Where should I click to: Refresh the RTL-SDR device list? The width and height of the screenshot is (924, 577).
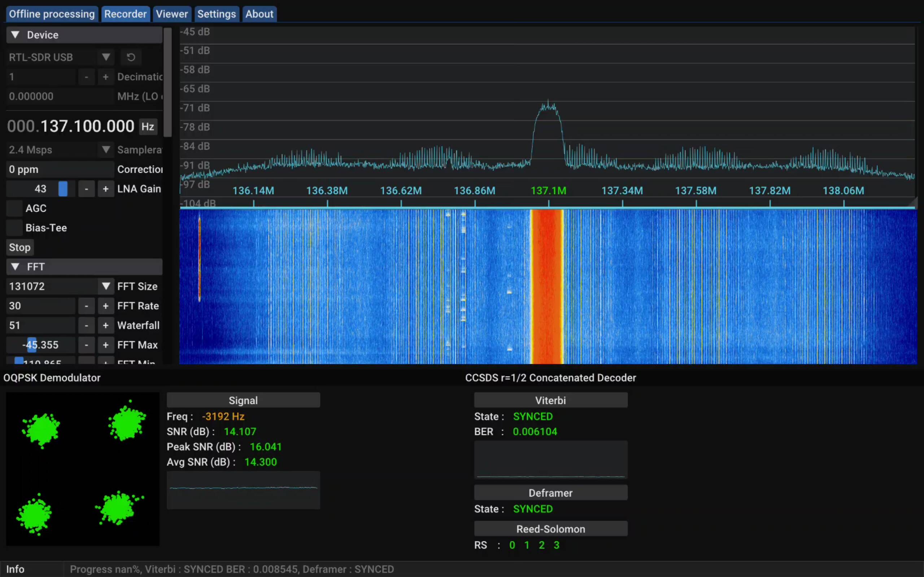point(131,57)
